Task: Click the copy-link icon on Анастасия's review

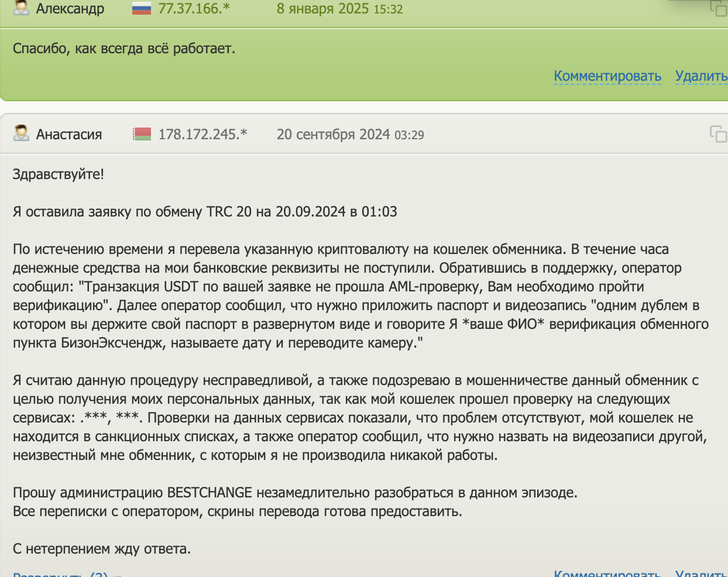Action: pos(718,134)
